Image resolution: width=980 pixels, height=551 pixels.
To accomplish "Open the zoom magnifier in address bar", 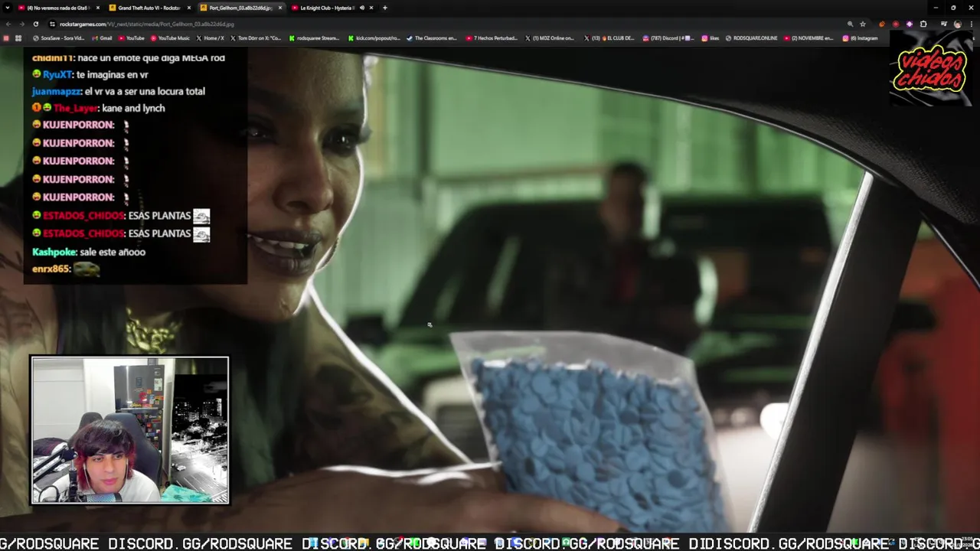I will (850, 24).
